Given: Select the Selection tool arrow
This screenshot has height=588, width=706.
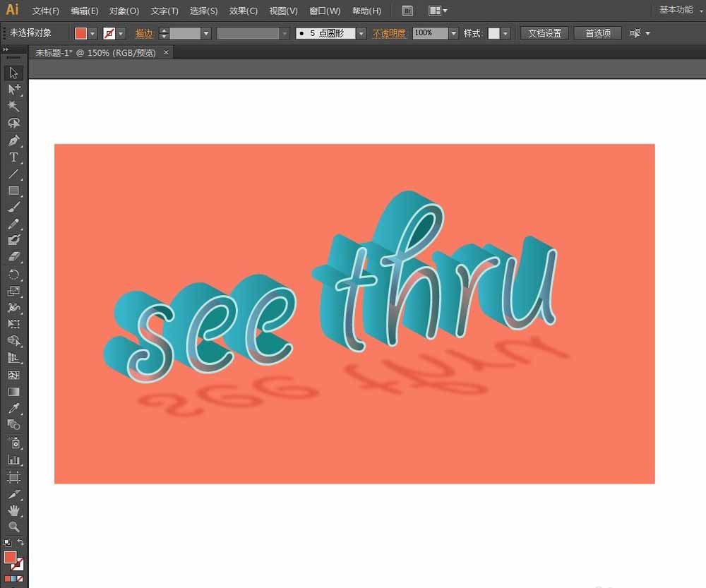Looking at the screenshot, I should pyautogui.click(x=13, y=73).
